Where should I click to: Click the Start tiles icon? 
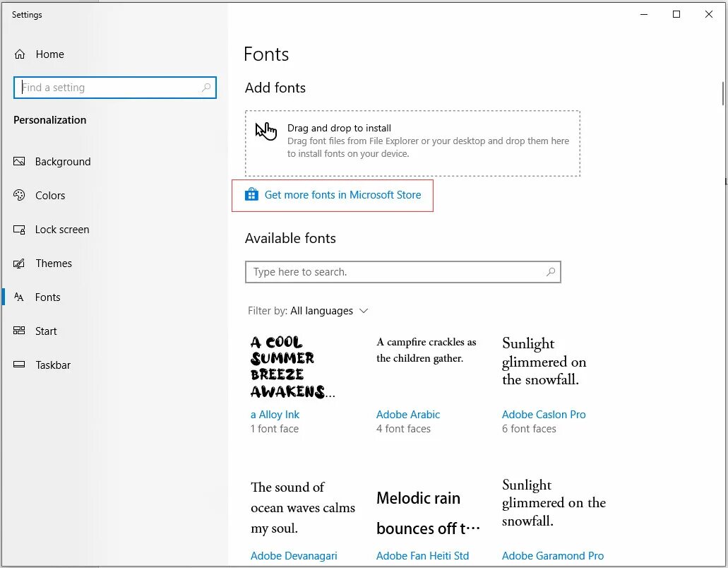tap(19, 331)
